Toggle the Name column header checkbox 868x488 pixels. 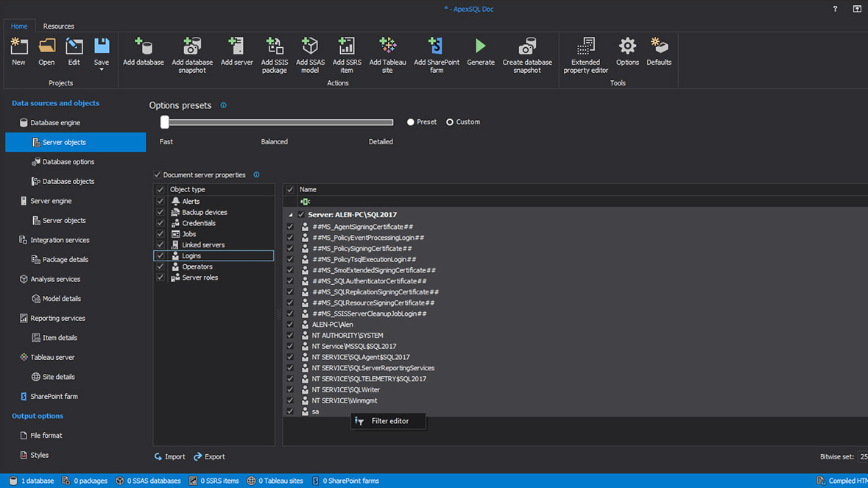(x=290, y=189)
